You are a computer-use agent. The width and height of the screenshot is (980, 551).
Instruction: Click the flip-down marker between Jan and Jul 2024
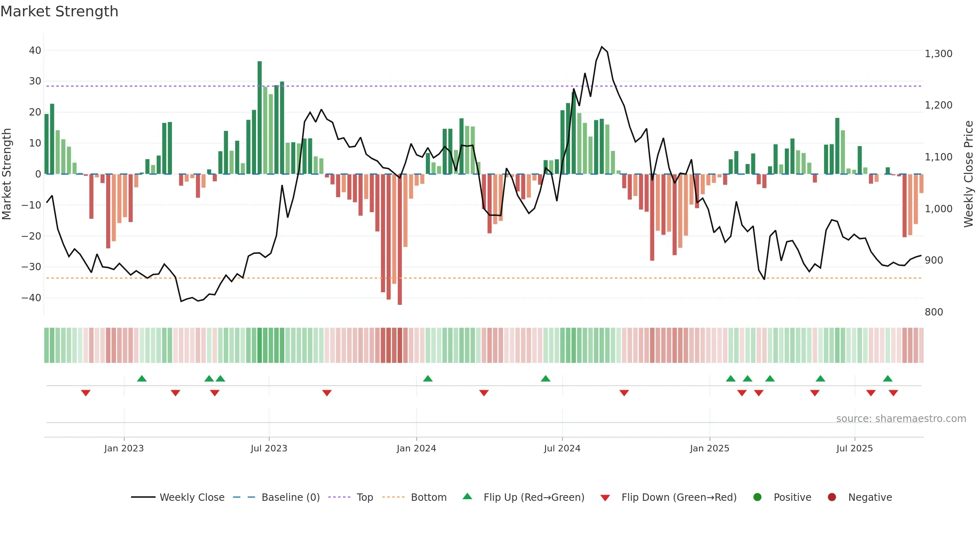point(484,393)
